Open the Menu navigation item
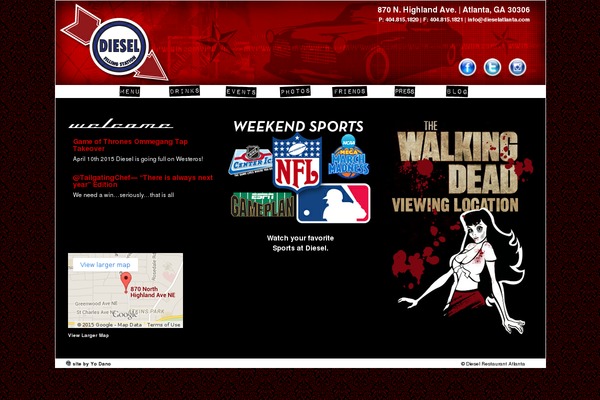Viewport: 600px width, 400px height. pos(129,91)
